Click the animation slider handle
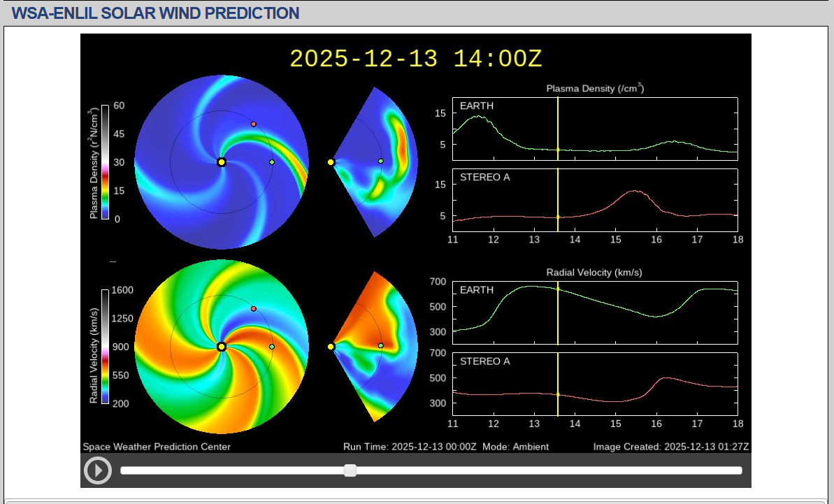Viewport: 834px width, 504px height. pos(350,470)
